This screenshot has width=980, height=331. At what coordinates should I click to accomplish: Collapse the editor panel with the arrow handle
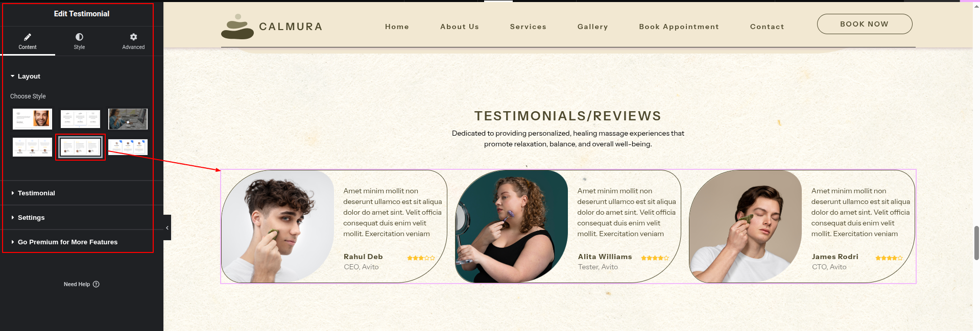(167, 227)
